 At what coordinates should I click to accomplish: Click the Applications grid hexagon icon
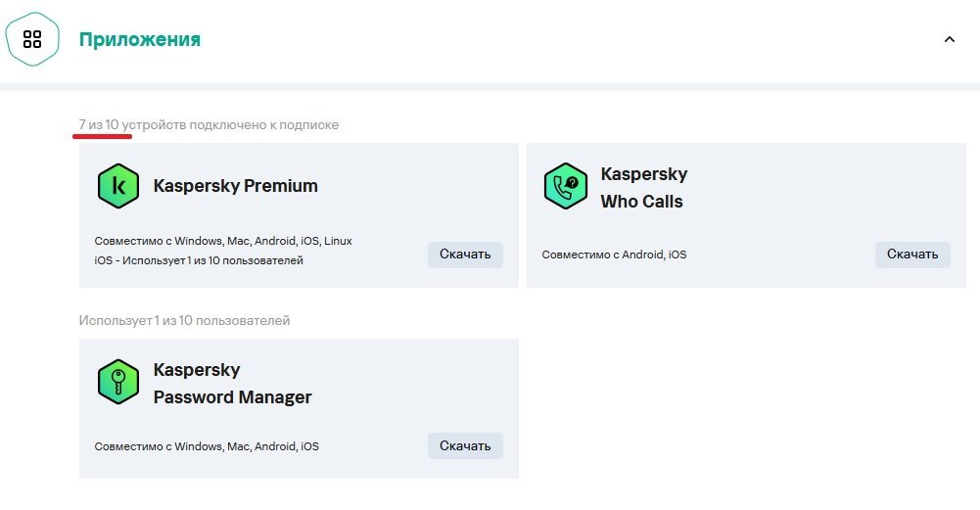click(x=32, y=39)
